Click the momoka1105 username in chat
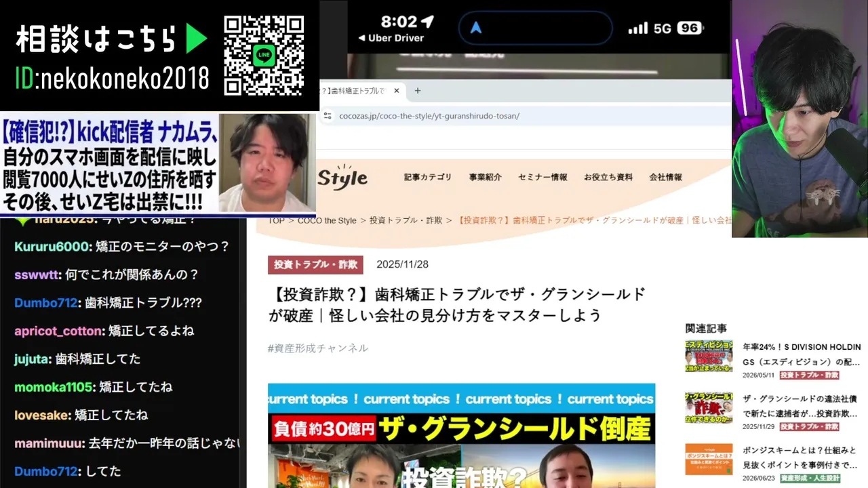The width and height of the screenshot is (868, 488). [x=54, y=387]
